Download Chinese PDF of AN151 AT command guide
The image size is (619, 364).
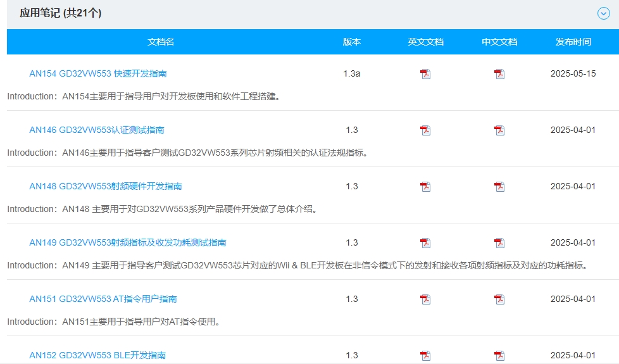coord(499,299)
